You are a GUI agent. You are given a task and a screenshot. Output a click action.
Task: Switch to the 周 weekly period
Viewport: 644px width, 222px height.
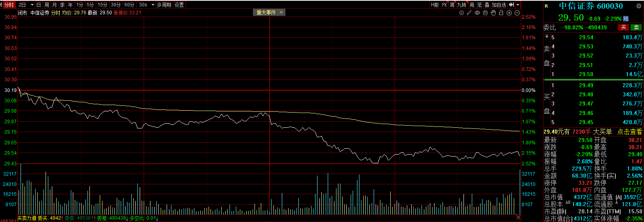point(47,5)
